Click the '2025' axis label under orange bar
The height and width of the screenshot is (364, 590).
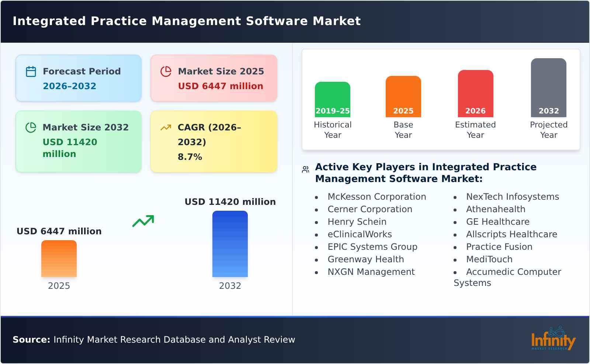(x=59, y=286)
